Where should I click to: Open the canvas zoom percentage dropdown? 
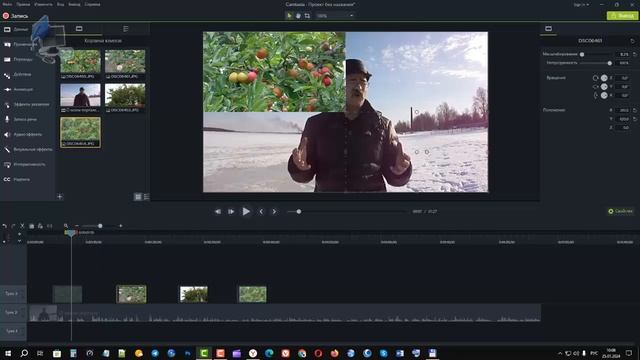336,16
